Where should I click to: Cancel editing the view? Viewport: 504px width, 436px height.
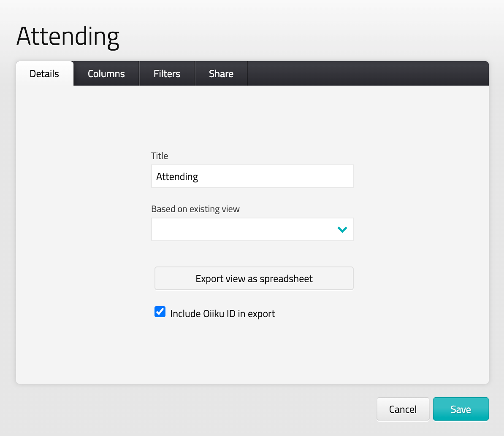click(x=403, y=409)
